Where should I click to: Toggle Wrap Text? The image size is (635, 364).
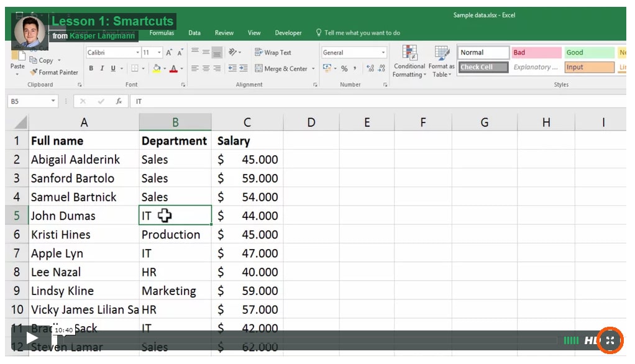coord(273,52)
